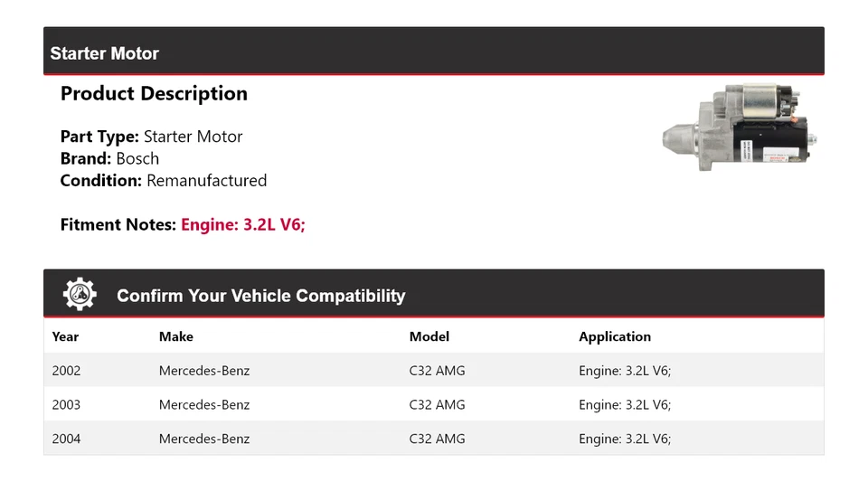Click the Year column header

tap(65, 336)
